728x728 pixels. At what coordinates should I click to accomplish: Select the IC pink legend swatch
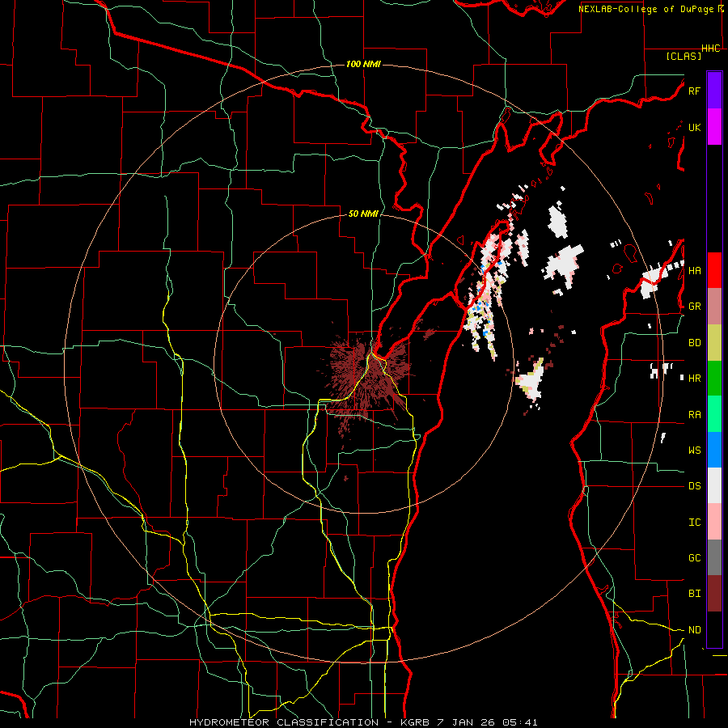coord(714,522)
